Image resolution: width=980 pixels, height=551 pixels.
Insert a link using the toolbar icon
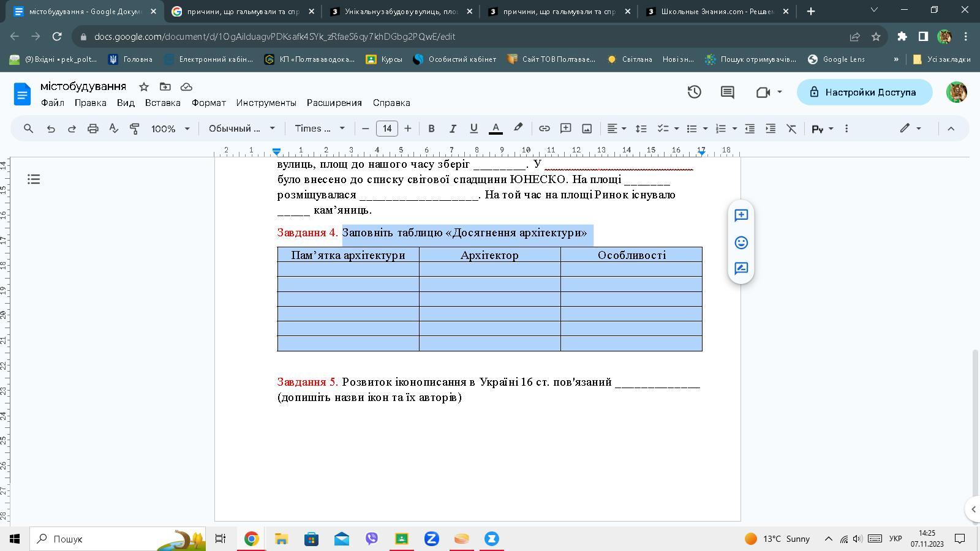(x=544, y=129)
